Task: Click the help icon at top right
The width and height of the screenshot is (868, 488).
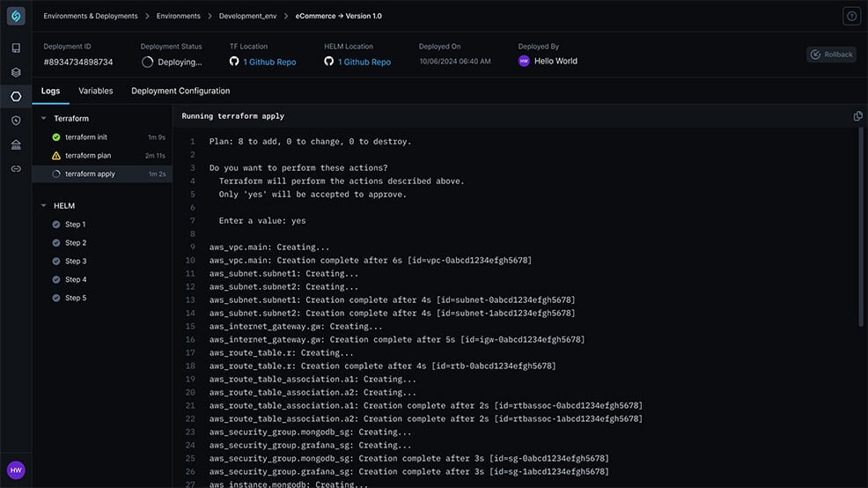Action: (851, 16)
